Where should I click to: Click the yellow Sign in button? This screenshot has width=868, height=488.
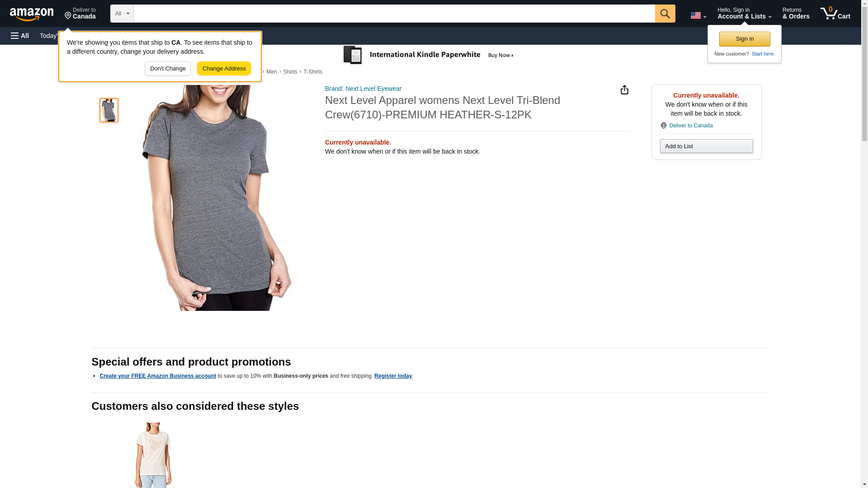coord(745,39)
